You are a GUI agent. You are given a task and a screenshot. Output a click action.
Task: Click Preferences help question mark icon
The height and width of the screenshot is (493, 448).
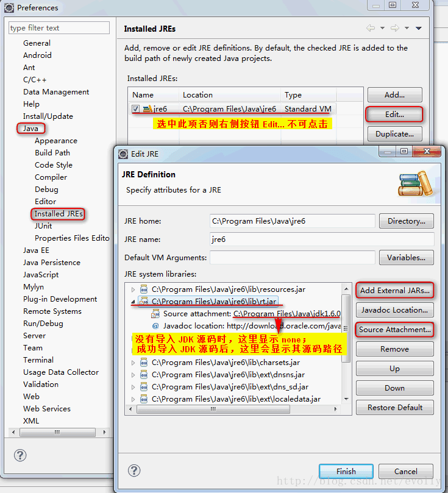tap(20, 455)
